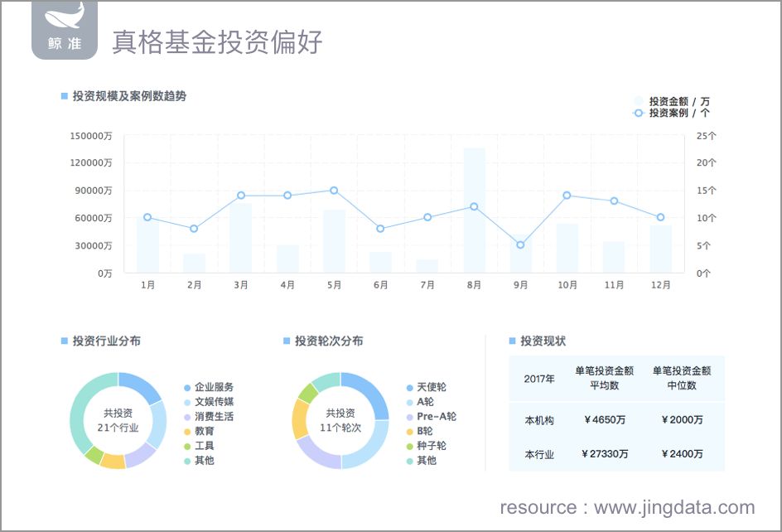Click the 9月 line data point
The height and width of the screenshot is (532, 782).
click(520, 245)
